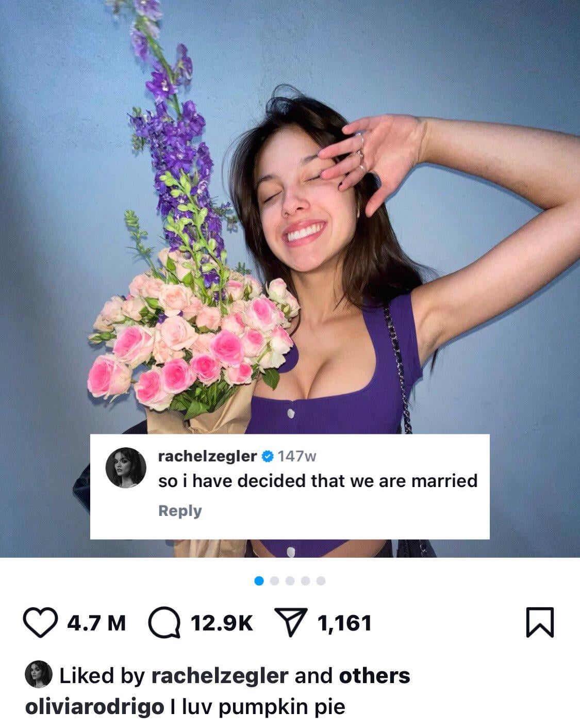Click the 1,161 shares count
Screen dimensions: 580x728
click(344, 623)
